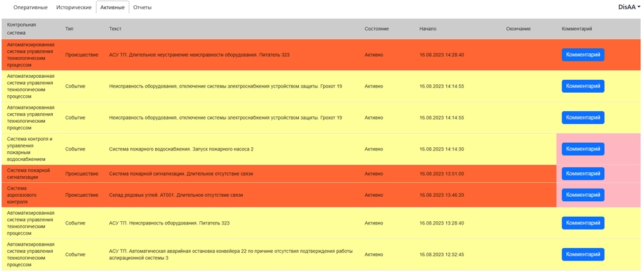Comment on the конвейера 22 emergency stop

pos(583,255)
